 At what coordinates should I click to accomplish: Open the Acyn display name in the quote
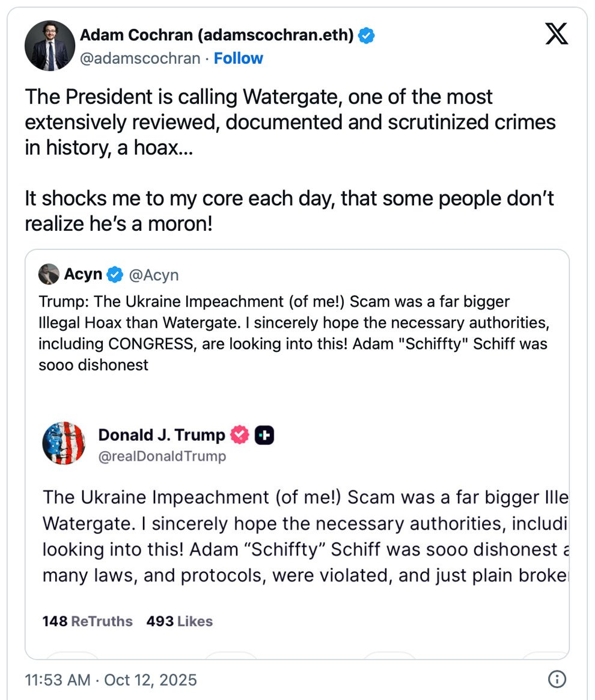[83, 275]
